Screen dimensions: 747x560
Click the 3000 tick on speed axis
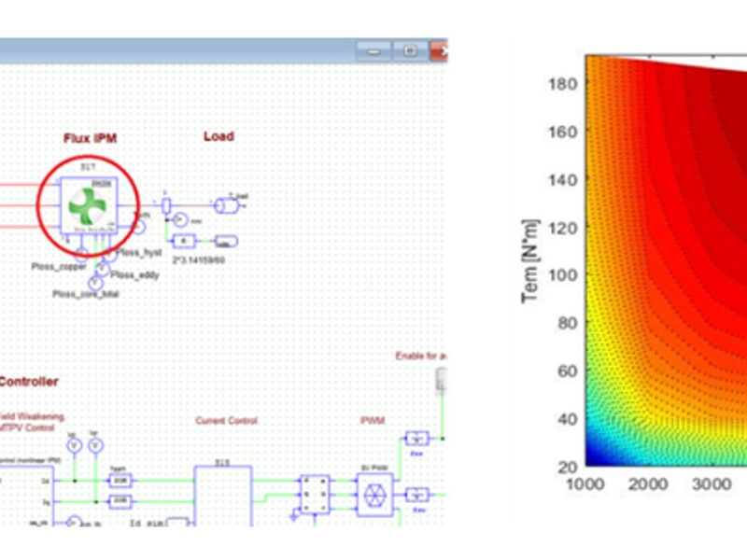point(712,484)
